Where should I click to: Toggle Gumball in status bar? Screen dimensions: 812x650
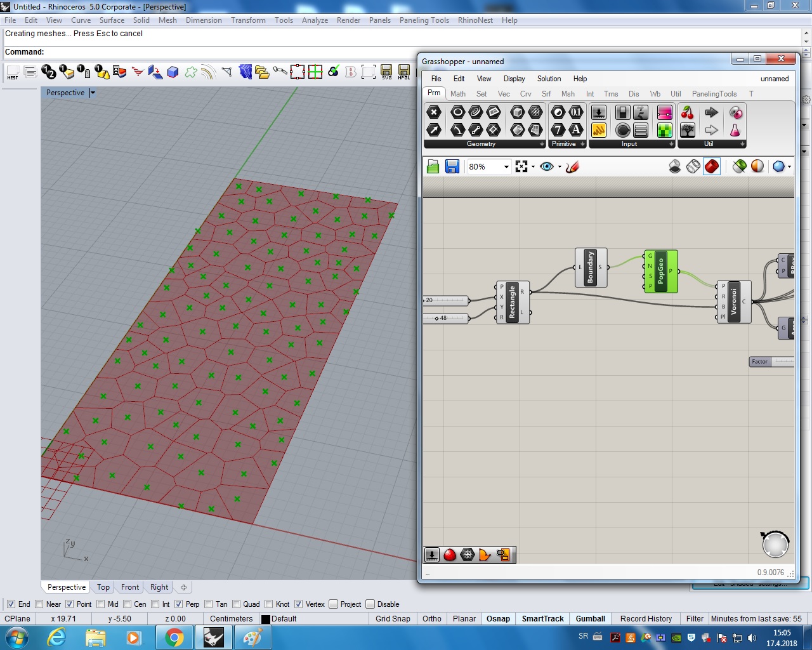click(x=591, y=619)
